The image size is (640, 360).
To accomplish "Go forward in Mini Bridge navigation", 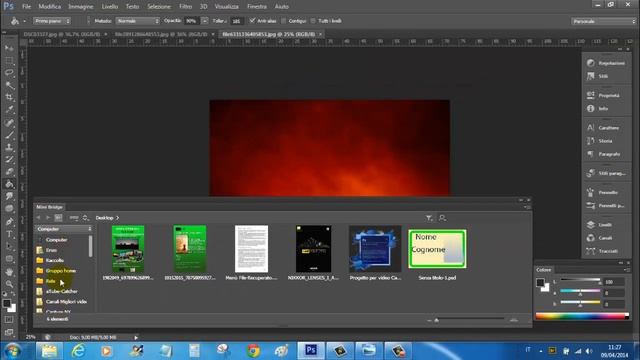I will [48, 218].
